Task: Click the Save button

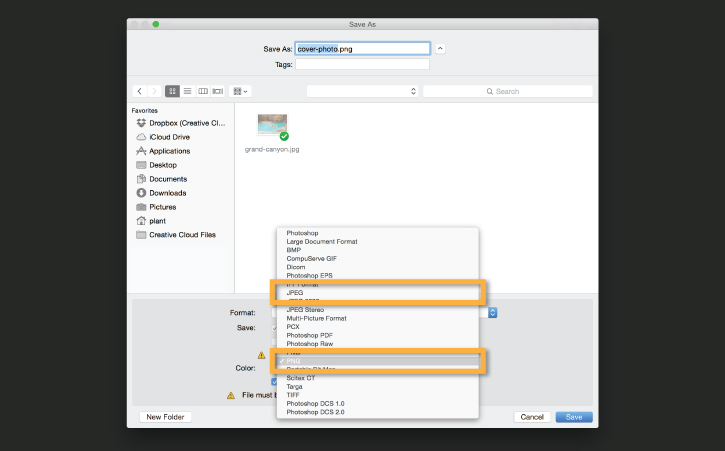Action: click(x=574, y=417)
